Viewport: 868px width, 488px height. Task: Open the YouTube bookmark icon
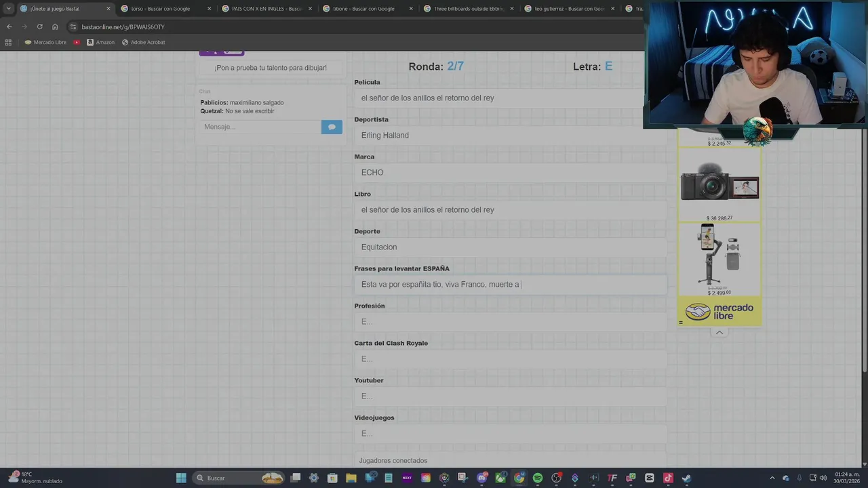point(77,42)
